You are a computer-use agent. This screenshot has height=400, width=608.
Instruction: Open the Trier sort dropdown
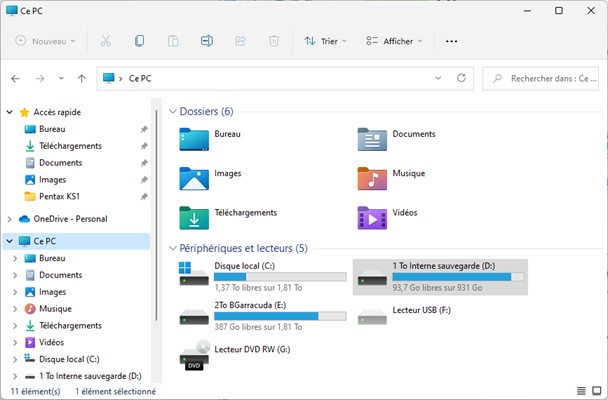(325, 41)
